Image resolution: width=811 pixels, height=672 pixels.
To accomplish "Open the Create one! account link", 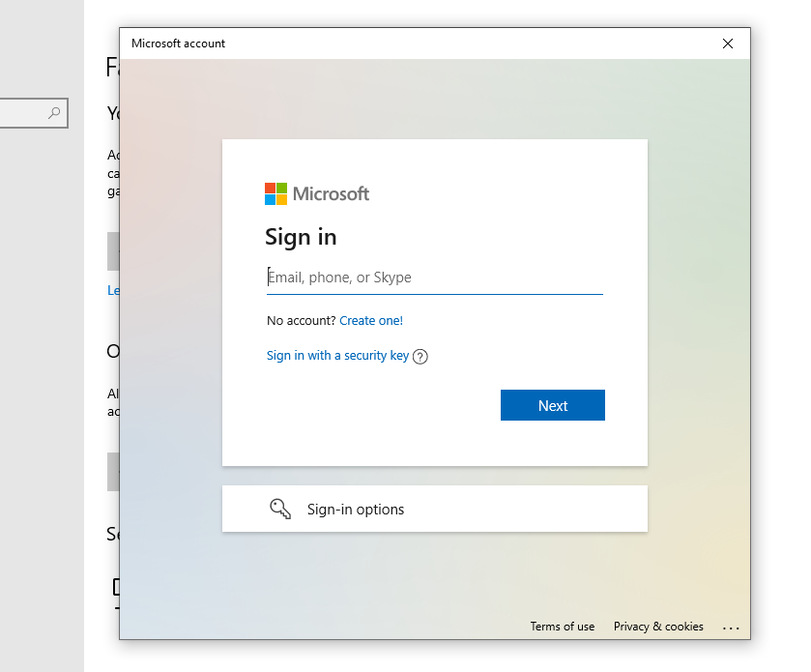I will tap(371, 321).
